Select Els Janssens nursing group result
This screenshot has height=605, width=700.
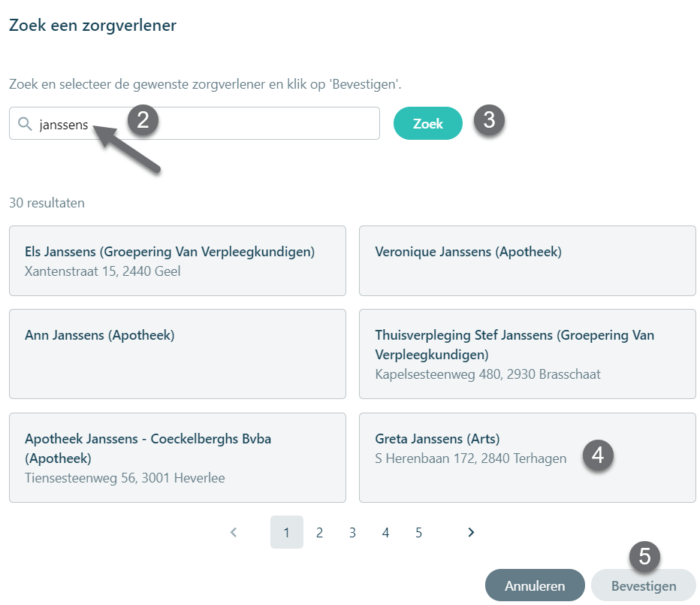click(x=178, y=261)
